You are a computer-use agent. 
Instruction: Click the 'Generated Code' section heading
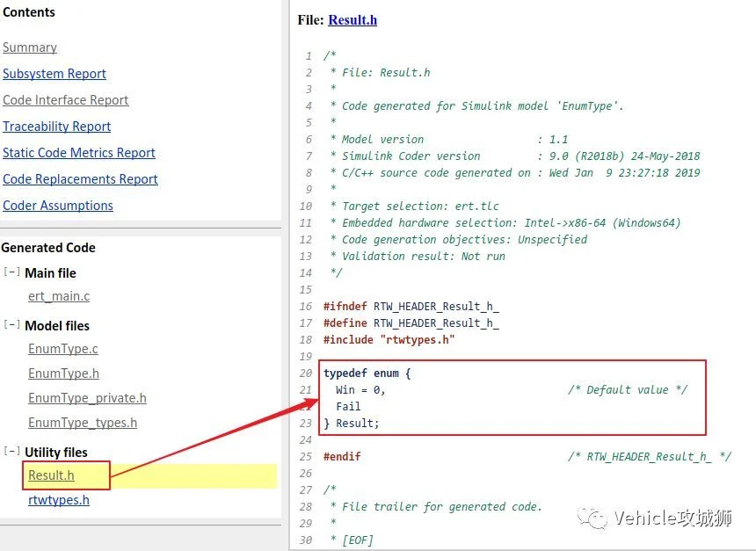(x=48, y=248)
